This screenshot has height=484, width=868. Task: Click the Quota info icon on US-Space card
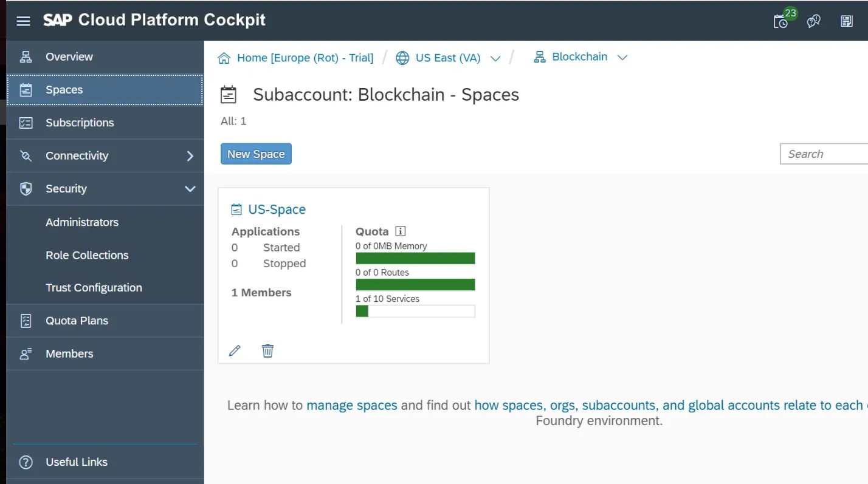click(x=401, y=231)
